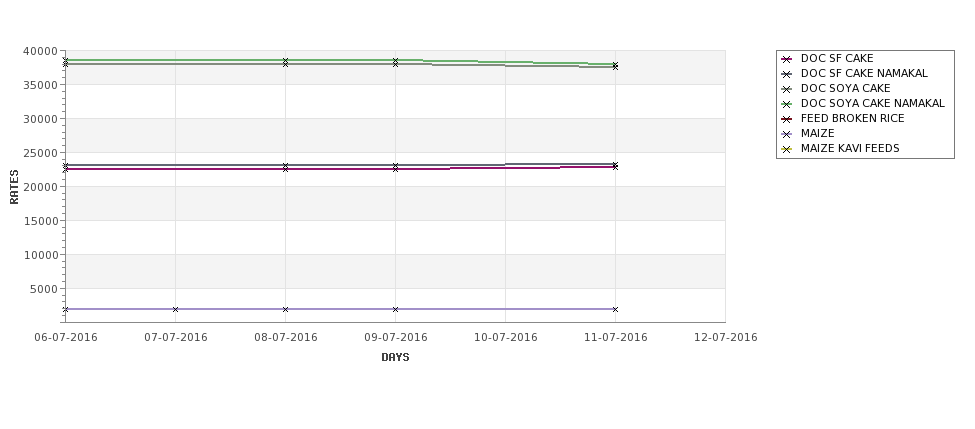Select the MAIZE data point on 09-07-2016
This screenshot has width=975, height=429.
point(395,310)
